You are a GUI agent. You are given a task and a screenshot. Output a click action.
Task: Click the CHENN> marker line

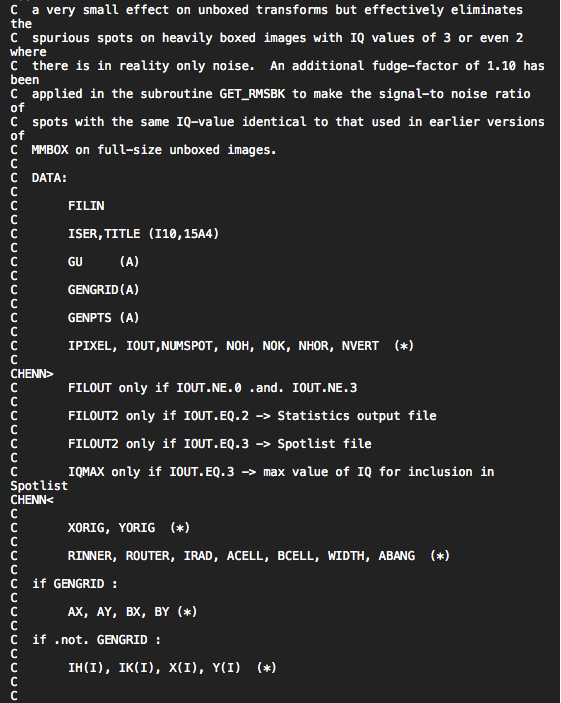tap(32, 373)
